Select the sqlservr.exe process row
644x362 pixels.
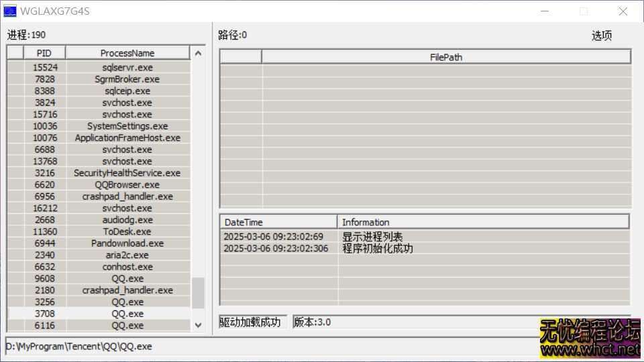point(127,68)
